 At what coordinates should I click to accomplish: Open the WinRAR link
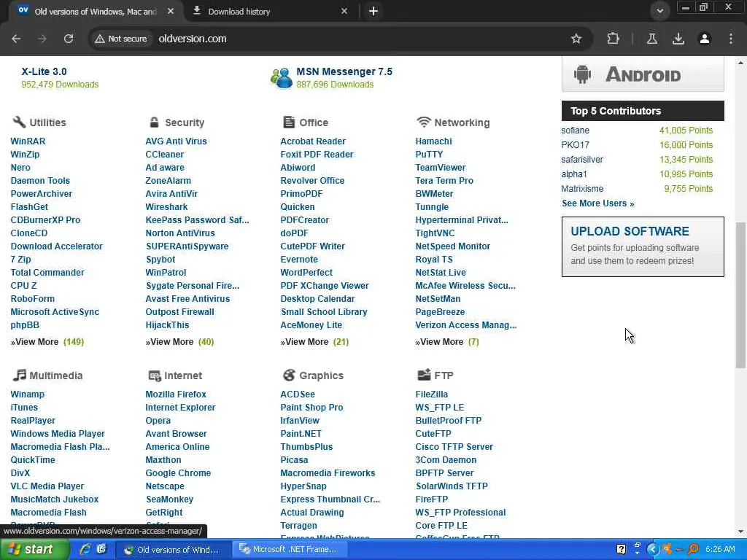[28, 141]
